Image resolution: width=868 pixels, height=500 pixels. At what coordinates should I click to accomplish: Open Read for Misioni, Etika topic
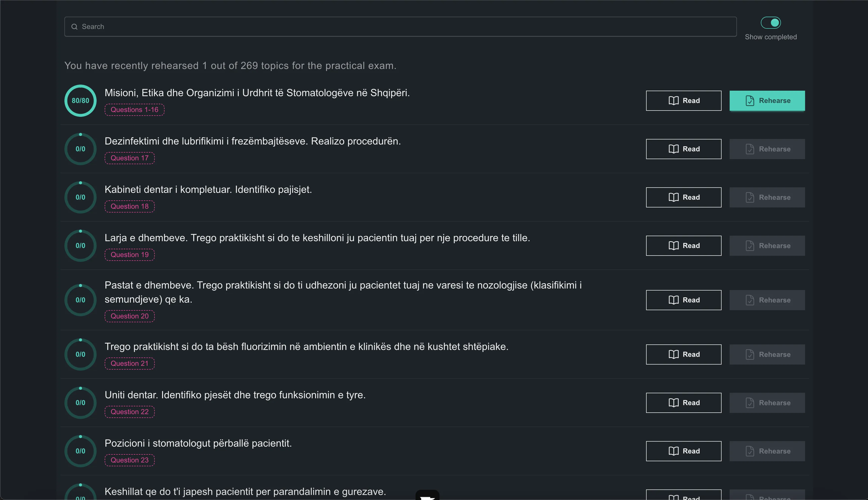coord(683,101)
